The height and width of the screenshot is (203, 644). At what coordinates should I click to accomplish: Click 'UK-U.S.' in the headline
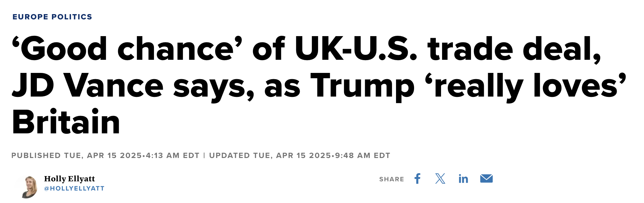pos(356,49)
